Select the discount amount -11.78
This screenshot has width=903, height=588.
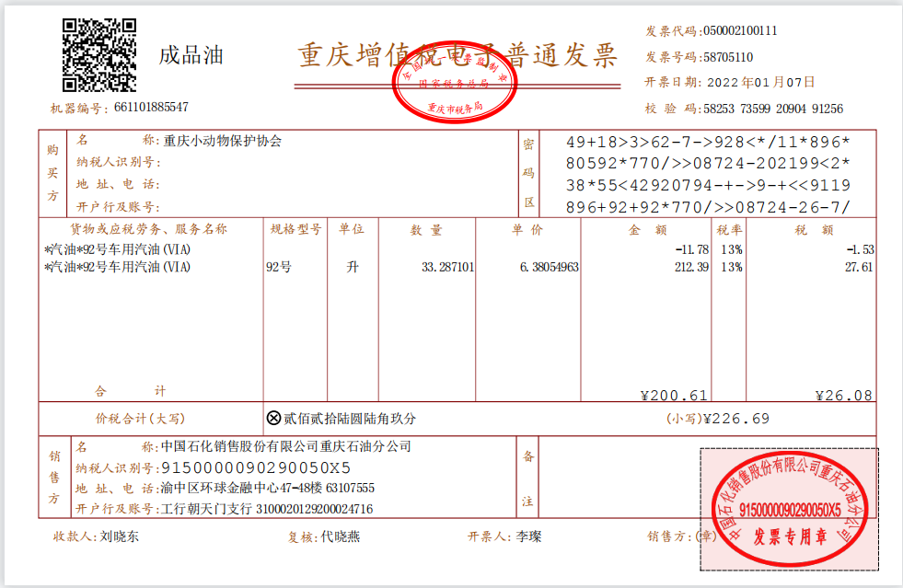[x=692, y=250]
